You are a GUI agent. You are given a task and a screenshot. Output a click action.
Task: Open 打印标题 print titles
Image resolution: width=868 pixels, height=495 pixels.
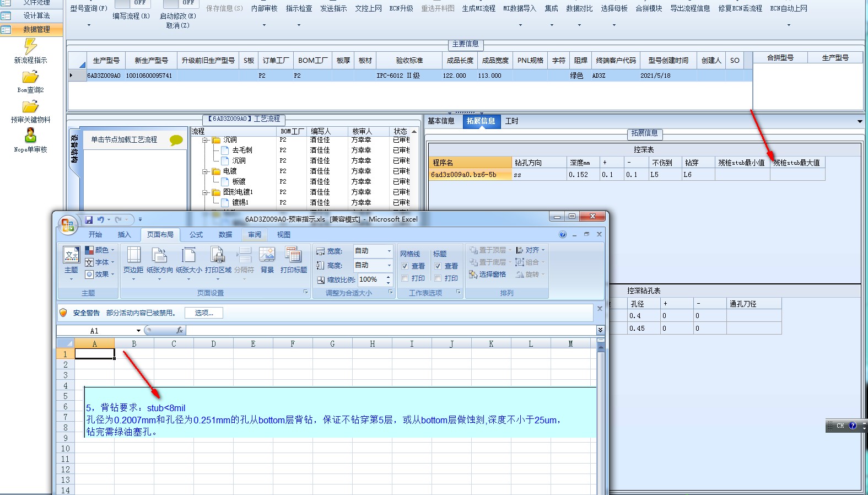pos(293,260)
